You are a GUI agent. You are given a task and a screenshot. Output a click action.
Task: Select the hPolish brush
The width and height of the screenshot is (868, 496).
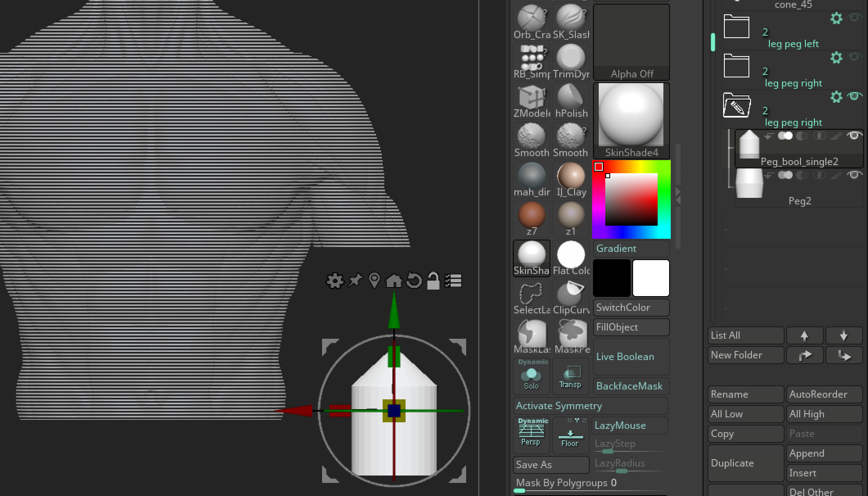[571, 100]
